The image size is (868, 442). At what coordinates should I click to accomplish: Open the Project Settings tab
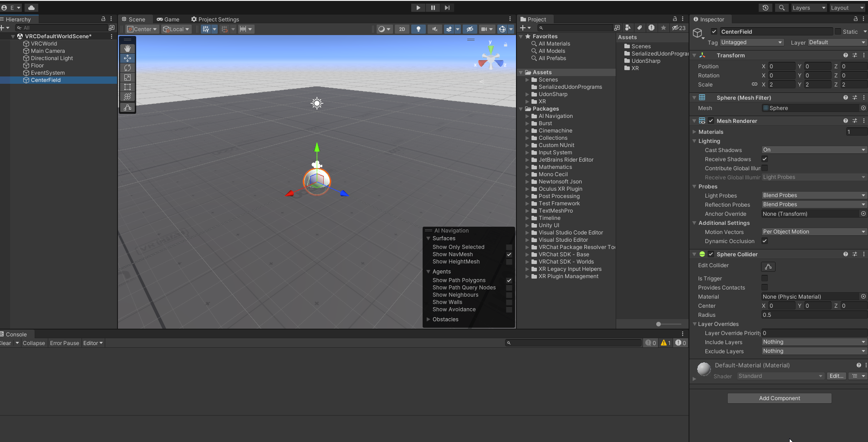[215, 20]
